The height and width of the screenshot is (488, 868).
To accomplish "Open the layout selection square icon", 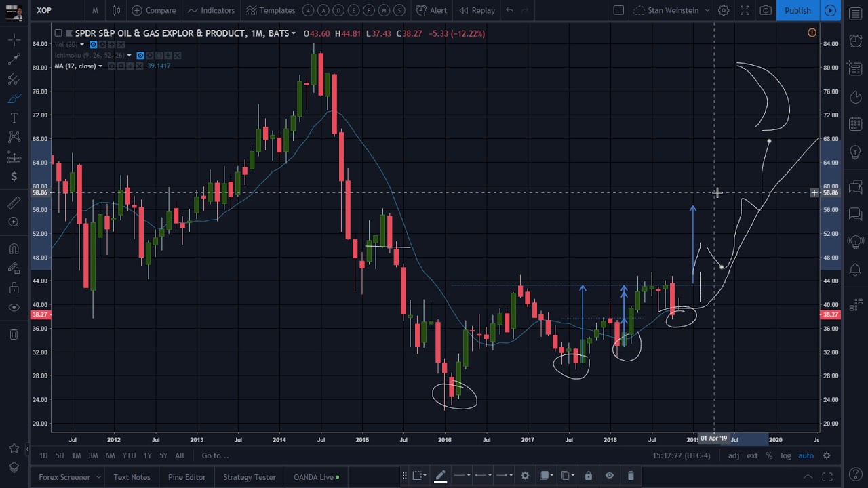I will click(x=618, y=10).
